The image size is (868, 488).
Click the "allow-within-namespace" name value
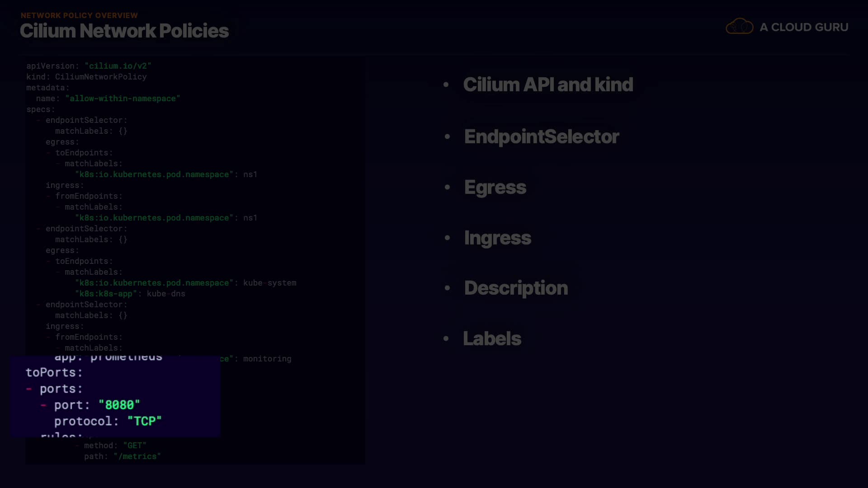pos(123,99)
